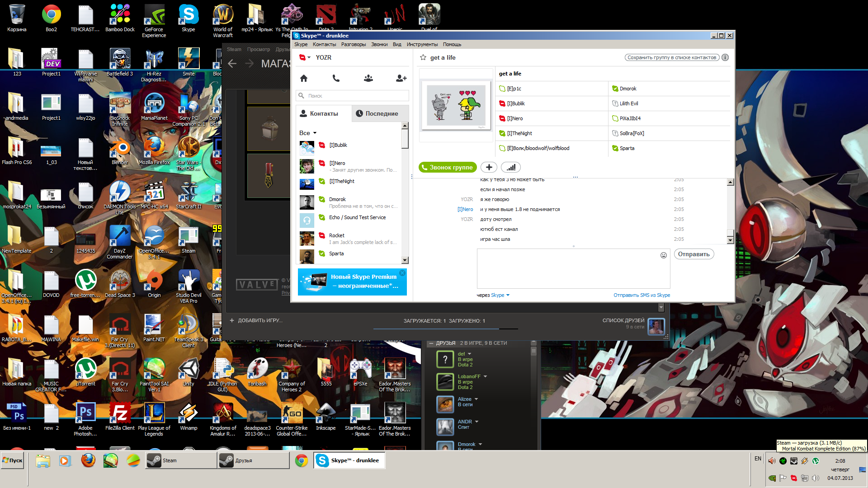Open the Звонки menu in Skype
The height and width of the screenshot is (488, 868).
point(379,44)
